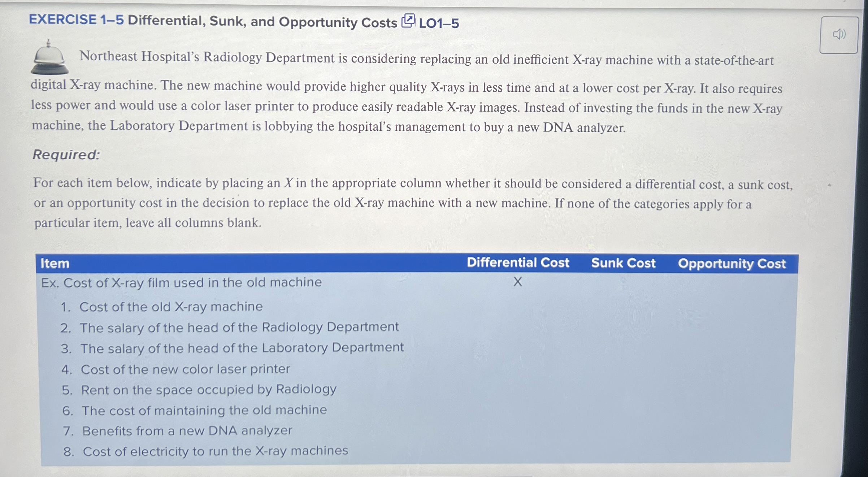The image size is (868, 477).
Task: Click the X in the example row
Action: (518, 282)
